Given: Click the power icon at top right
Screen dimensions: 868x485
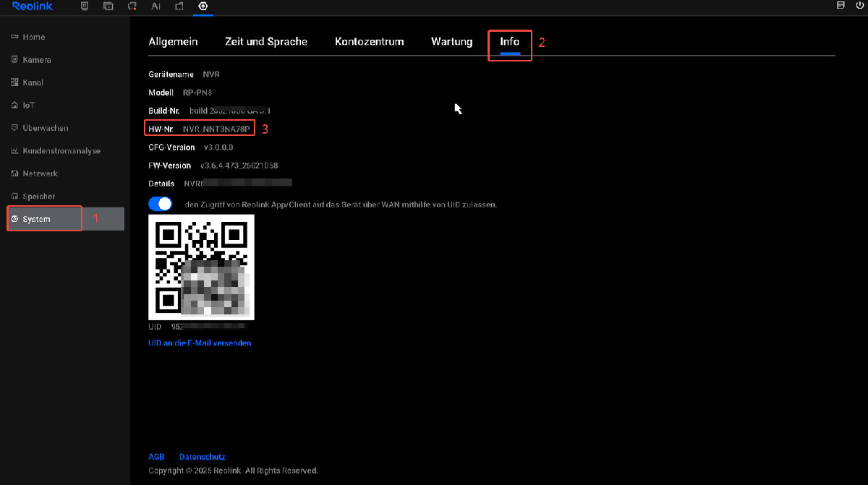Looking at the screenshot, I should click(859, 5).
